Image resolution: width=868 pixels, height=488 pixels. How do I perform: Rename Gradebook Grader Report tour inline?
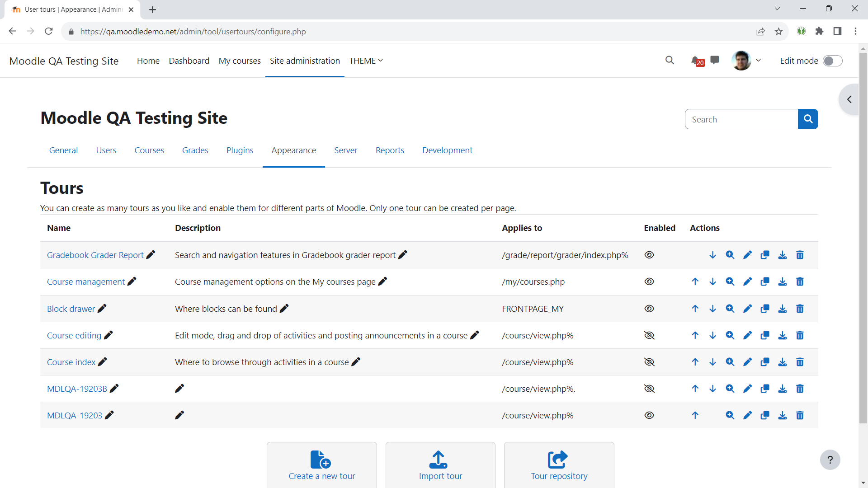[x=151, y=255]
